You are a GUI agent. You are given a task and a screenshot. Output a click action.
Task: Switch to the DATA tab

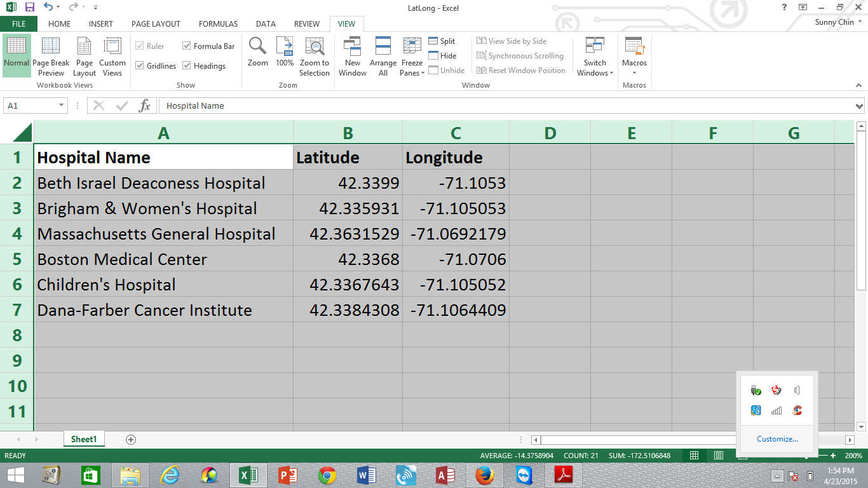tap(266, 24)
